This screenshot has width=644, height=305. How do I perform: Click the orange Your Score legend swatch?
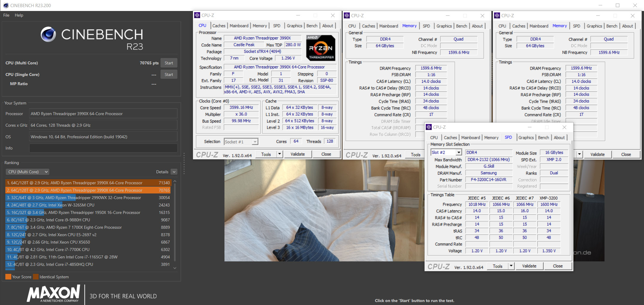(8, 277)
